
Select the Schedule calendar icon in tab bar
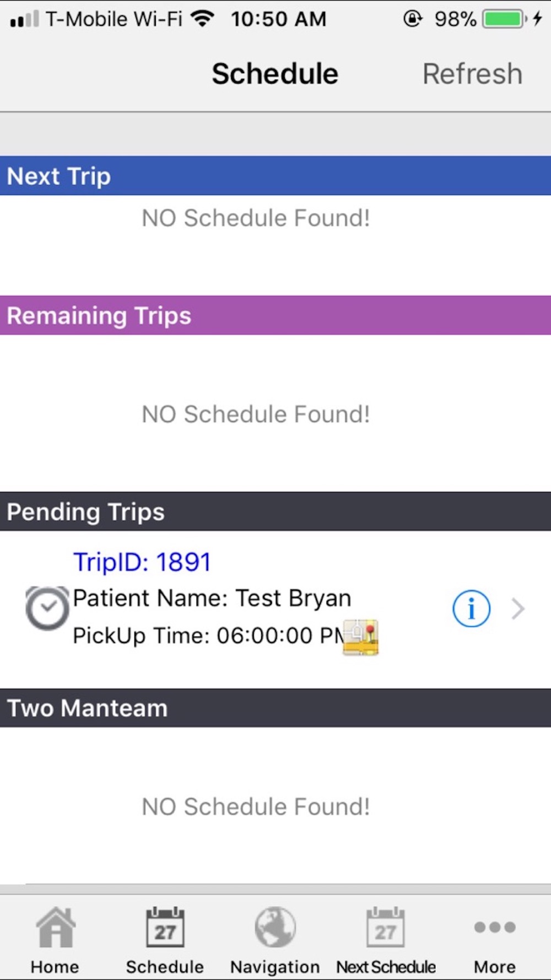(x=165, y=927)
